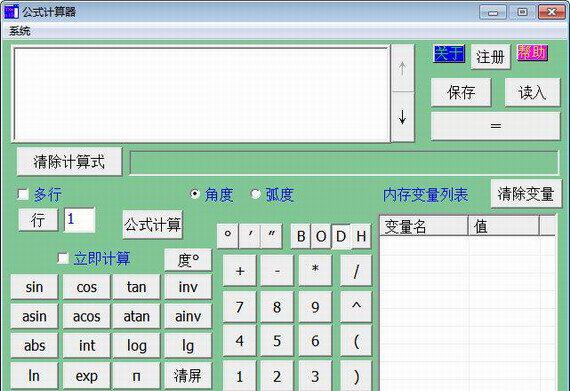Viewport: 570px width, 391px height.
Task: Click number key 5
Action: pyautogui.click(x=277, y=341)
